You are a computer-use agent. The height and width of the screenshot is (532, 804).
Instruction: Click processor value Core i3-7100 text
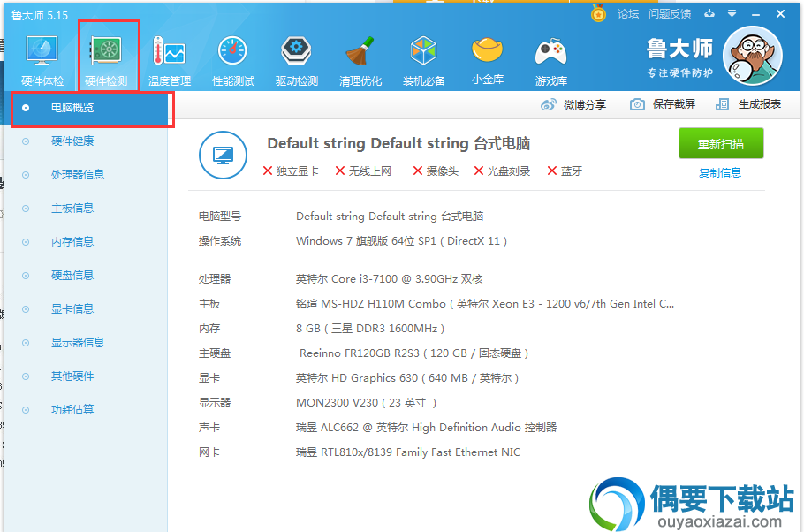(389, 279)
